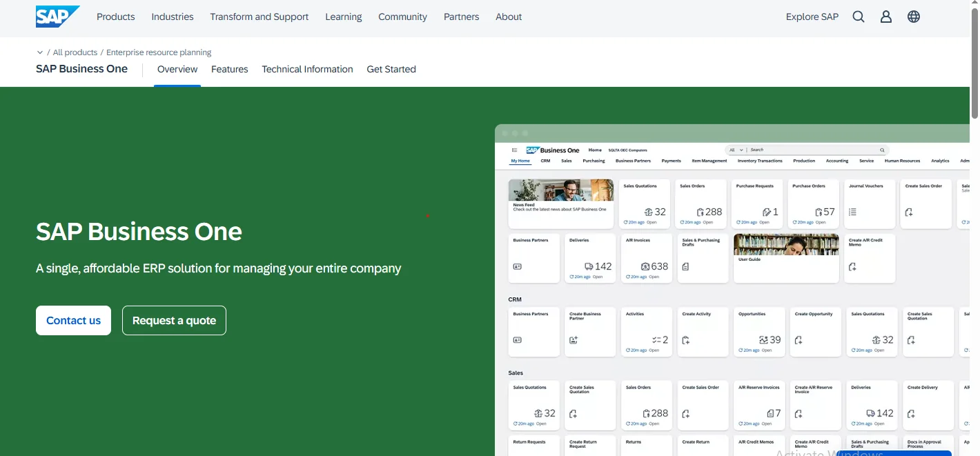The image size is (980, 456).
Task: Click the Explore SAP link
Action: pos(812,17)
